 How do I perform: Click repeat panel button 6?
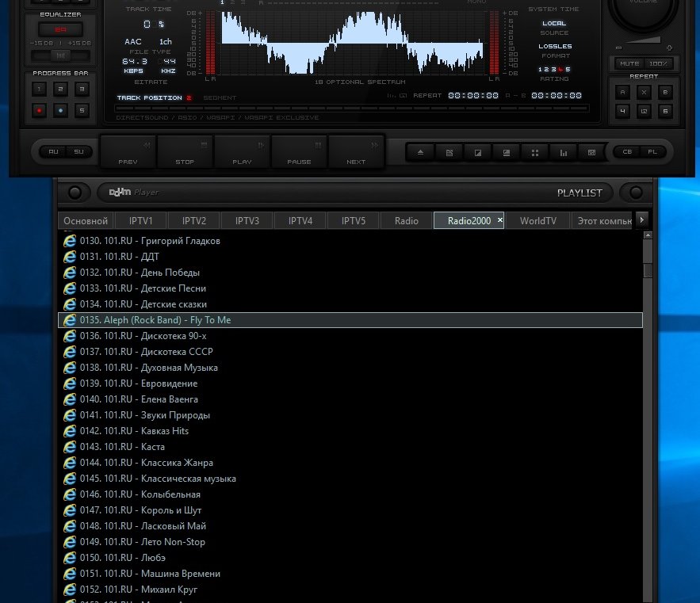[x=666, y=111]
